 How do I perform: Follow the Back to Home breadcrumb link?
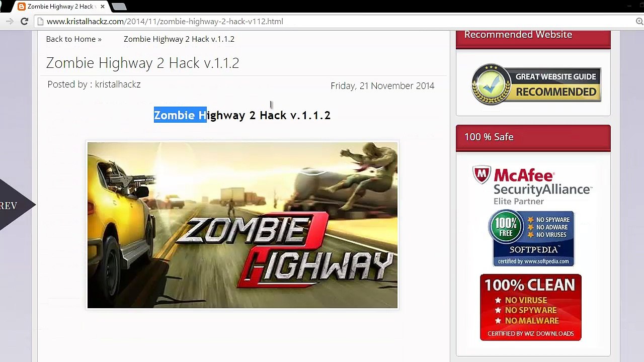click(x=73, y=39)
